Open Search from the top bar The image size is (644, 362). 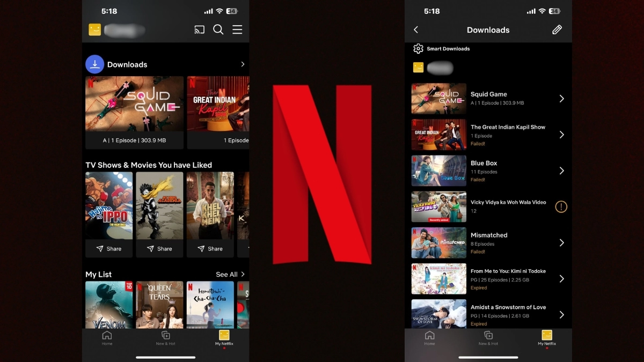pyautogui.click(x=218, y=29)
